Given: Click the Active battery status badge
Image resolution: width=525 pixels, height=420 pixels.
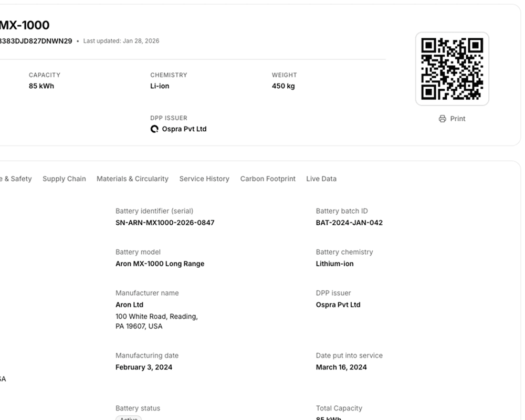Looking at the screenshot, I should click(x=128, y=418).
